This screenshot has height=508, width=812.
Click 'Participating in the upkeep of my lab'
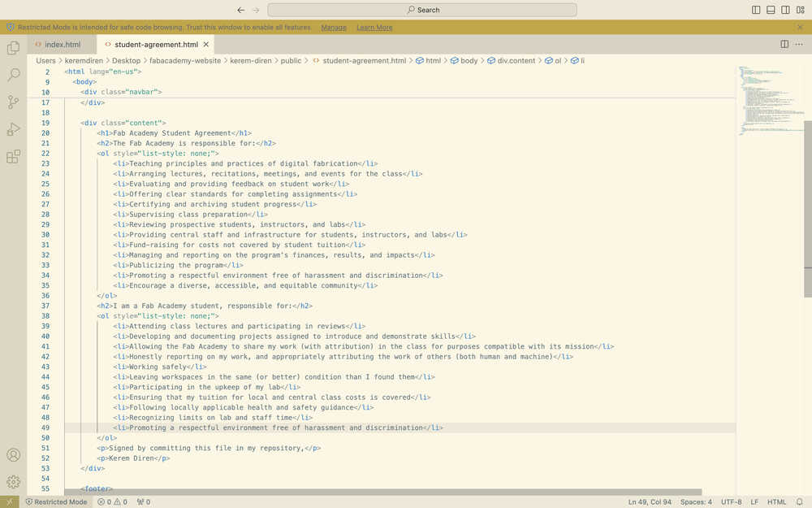coord(205,387)
